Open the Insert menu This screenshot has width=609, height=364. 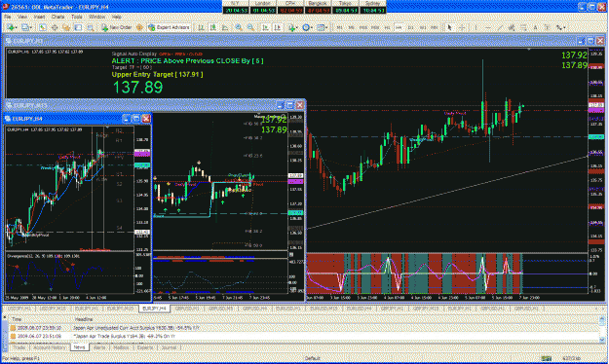coord(39,18)
